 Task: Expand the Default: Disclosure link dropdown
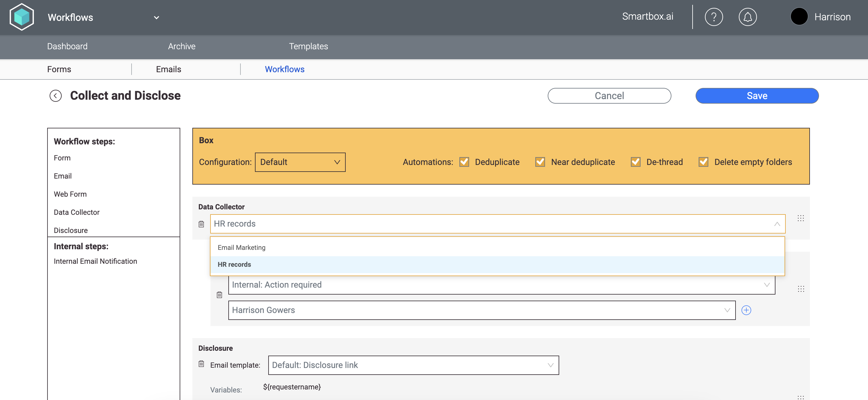click(413, 365)
